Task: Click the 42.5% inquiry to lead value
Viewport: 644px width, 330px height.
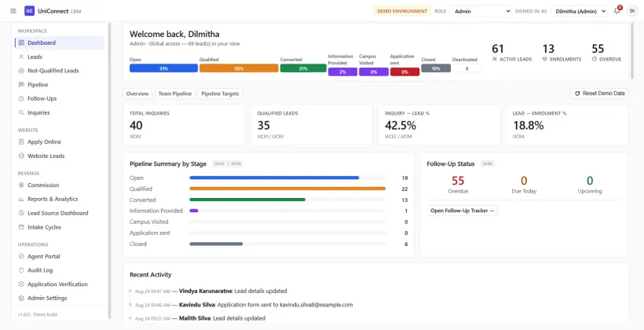Action: point(401,126)
